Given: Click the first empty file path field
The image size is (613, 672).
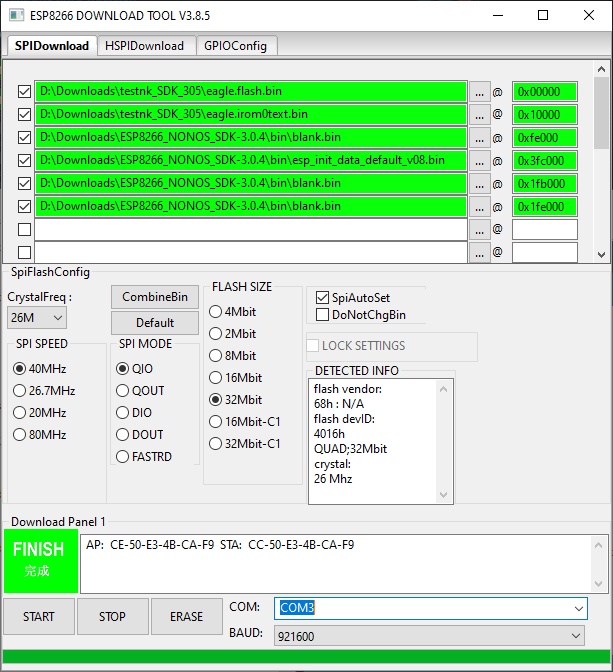Looking at the screenshot, I should pos(251,230).
